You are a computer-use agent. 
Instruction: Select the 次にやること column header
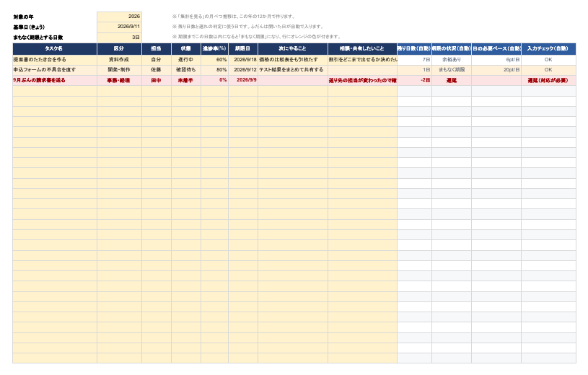293,49
